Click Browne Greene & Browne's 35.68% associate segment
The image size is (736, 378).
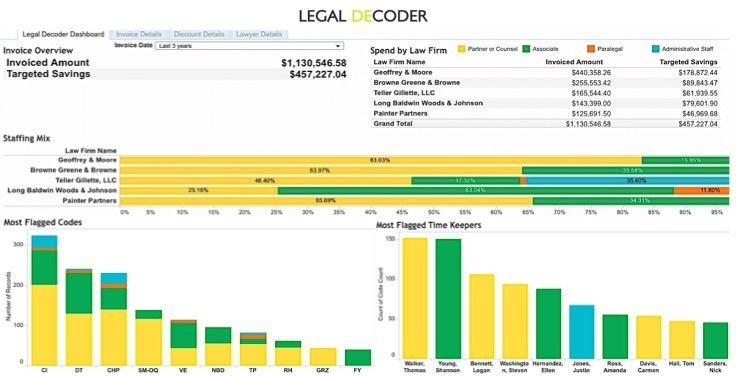point(626,170)
